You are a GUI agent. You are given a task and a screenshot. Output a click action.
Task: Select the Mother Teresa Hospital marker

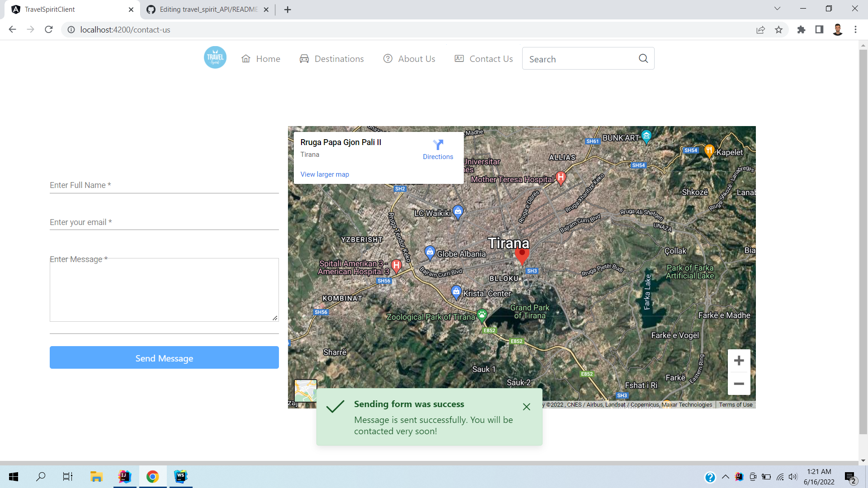coord(561,178)
